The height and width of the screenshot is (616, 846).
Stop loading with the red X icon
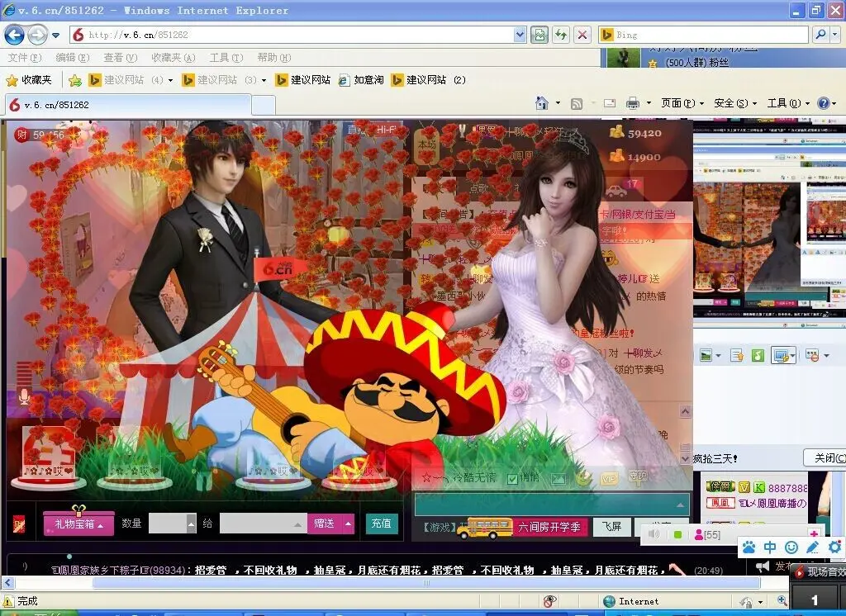582,35
